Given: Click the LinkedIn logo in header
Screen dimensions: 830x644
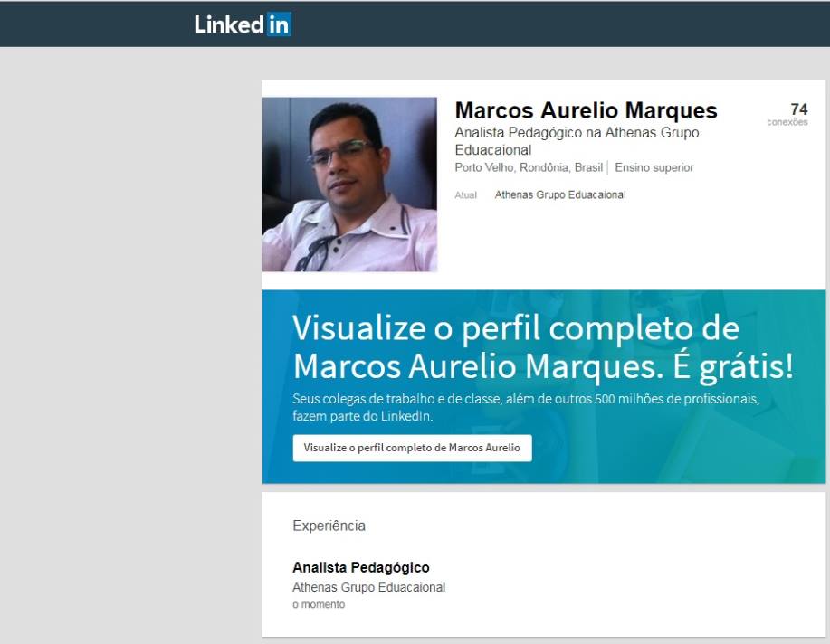Looking at the screenshot, I should tap(243, 24).
